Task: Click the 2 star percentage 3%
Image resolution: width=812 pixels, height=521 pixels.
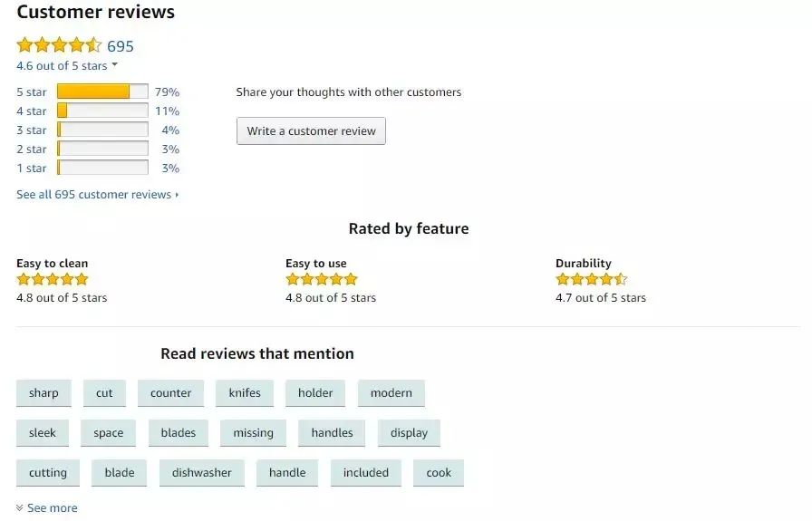Action: tap(170, 150)
